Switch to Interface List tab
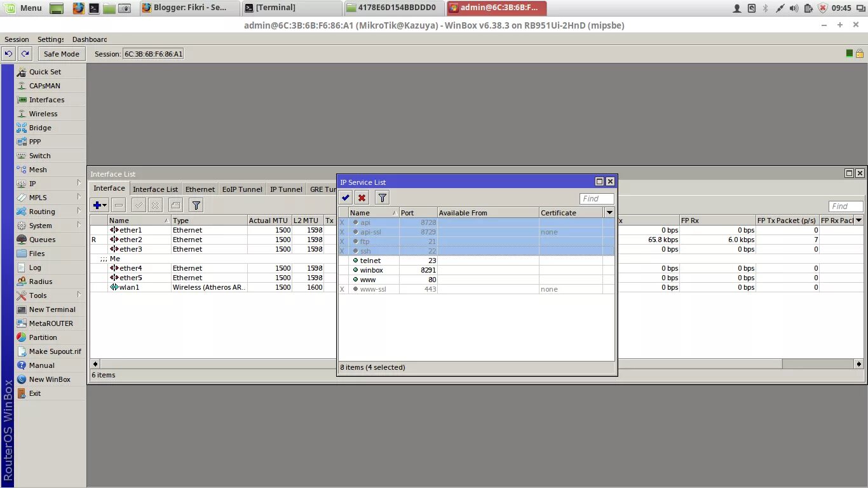This screenshot has width=868, height=488. [x=155, y=189]
